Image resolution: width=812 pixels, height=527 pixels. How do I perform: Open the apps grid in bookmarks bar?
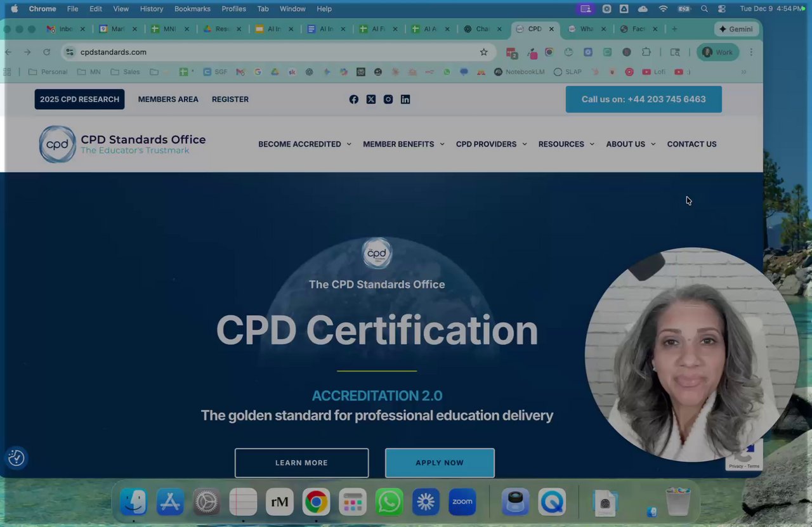pos(8,72)
